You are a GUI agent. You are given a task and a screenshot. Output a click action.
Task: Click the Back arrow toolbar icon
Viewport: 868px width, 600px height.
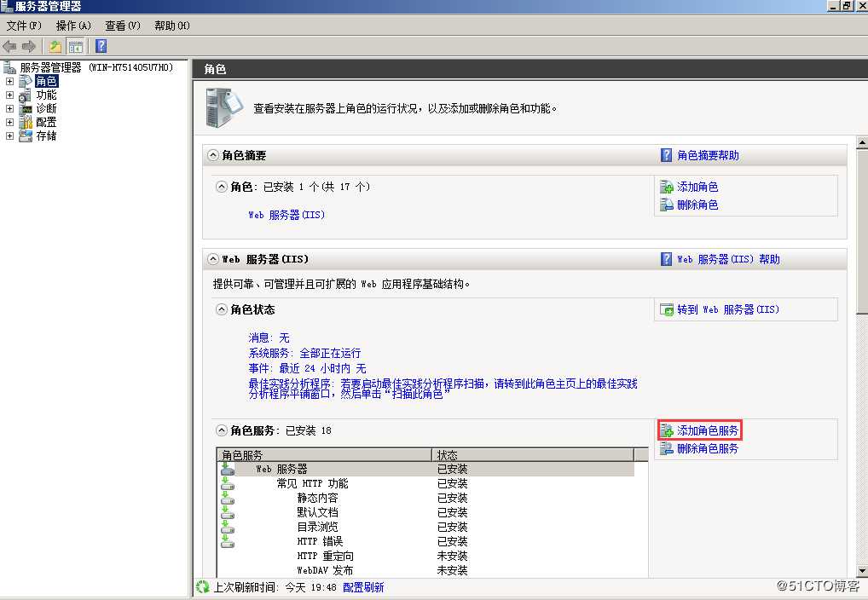click(x=9, y=47)
